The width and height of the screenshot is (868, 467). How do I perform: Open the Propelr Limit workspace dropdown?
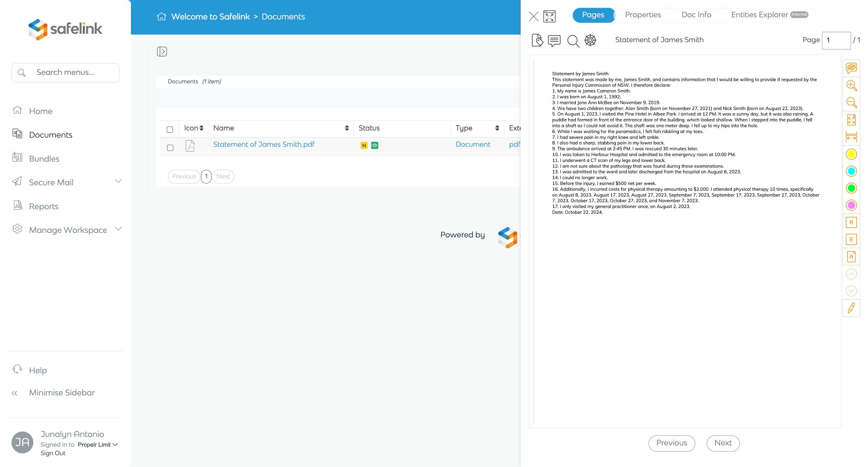point(98,445)
